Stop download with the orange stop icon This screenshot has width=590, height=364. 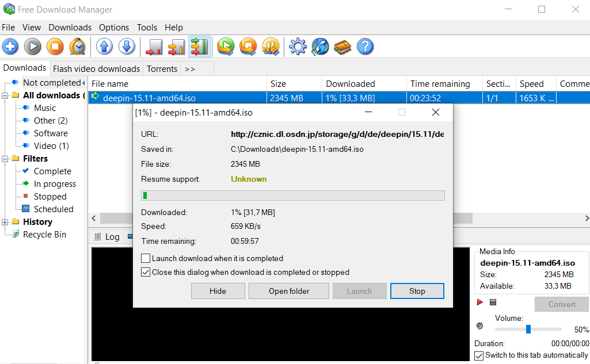[x=55, y=47]
